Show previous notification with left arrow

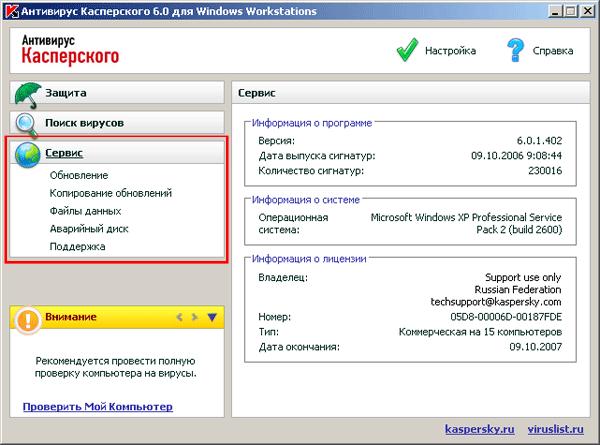click(179, 317)
